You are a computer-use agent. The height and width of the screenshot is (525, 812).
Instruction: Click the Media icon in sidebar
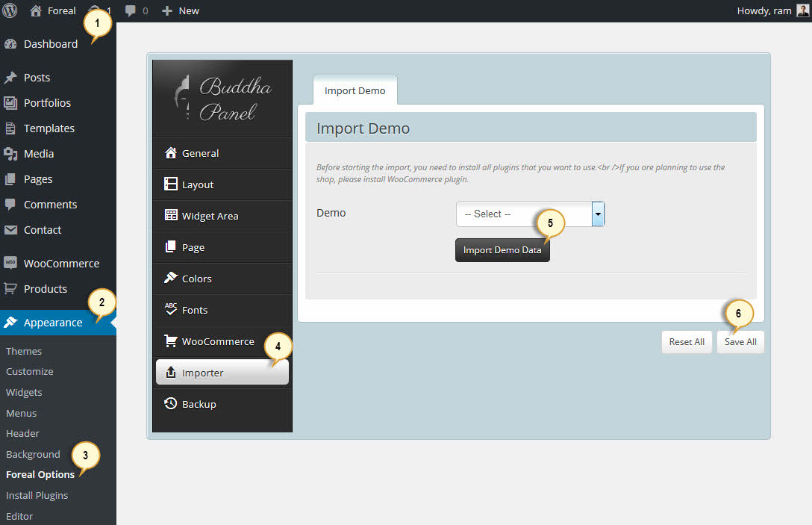[10, 154]
